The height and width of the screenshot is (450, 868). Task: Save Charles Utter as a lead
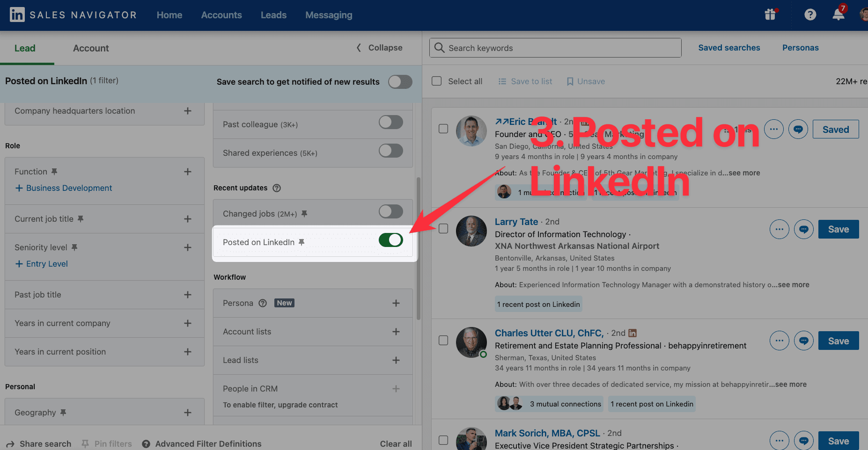click(x=839, y=341)
